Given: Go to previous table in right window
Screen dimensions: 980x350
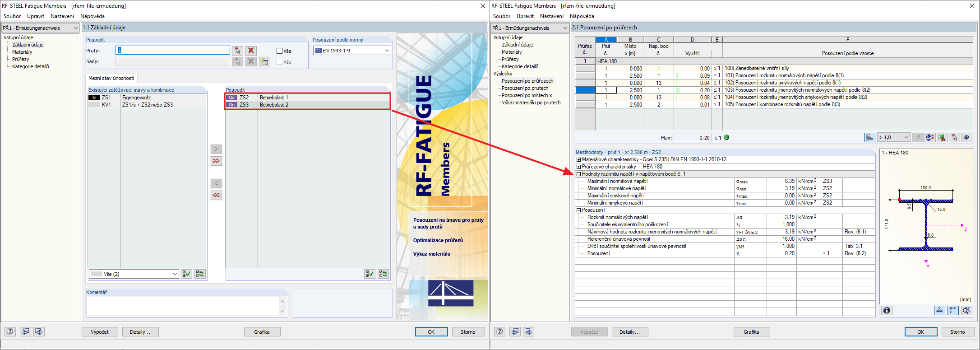Looking at the screenshot, I should [515, 331].
